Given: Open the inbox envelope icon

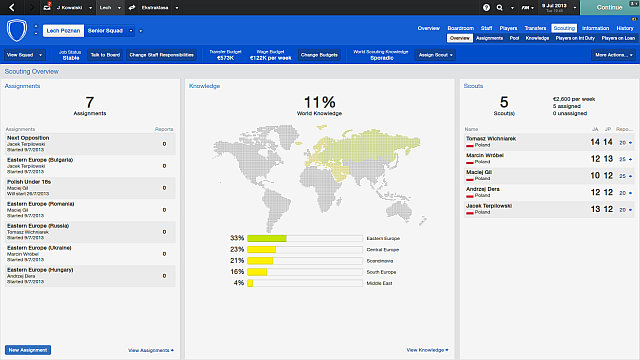Looking at the screenshot, I should click(47, 7).
